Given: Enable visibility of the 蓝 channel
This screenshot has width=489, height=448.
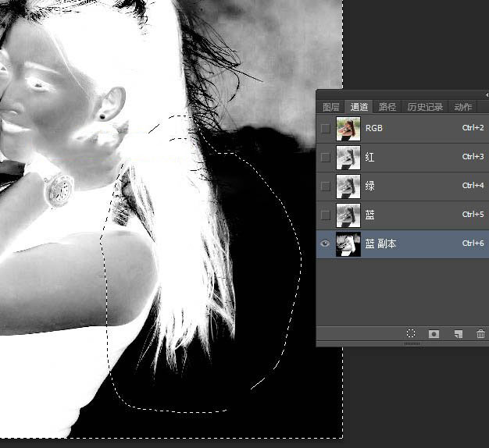Looking at the screenshot, I should [325, 215].
